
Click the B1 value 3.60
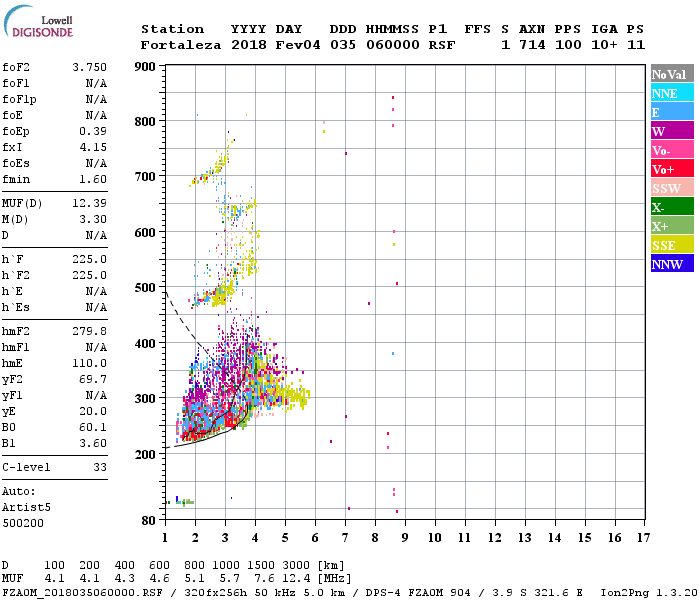point(93,444)
